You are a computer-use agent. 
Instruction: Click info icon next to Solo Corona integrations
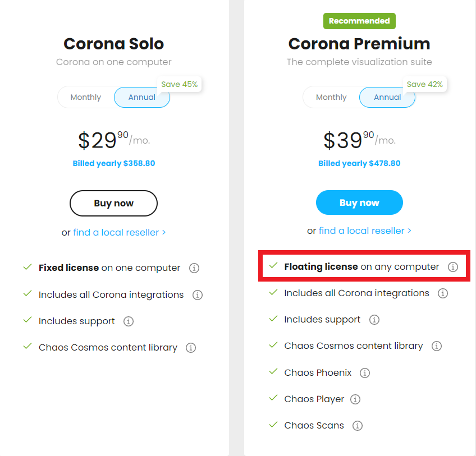click(197, 295)
